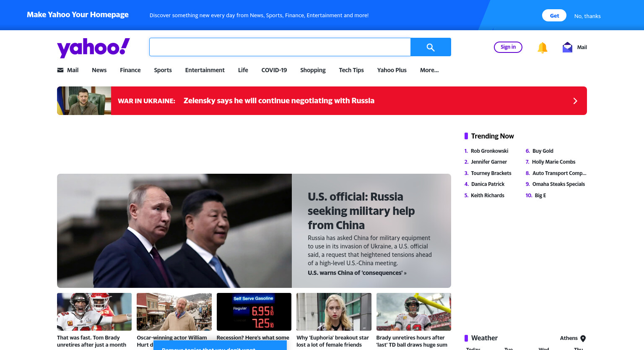Open Self Serve Gasoline recession thumbnail
The width and height of the screenshot is (644, 350).
point(254,312)
